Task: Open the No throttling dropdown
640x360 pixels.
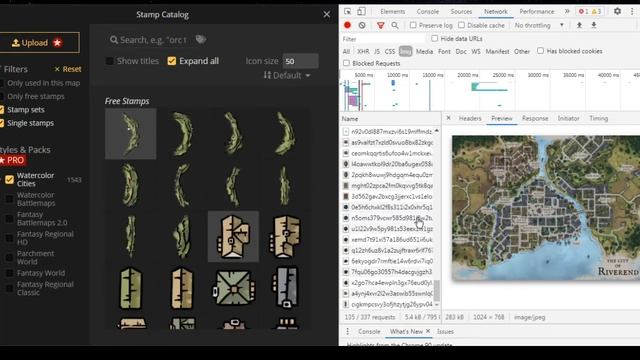Action: (539, 25)
